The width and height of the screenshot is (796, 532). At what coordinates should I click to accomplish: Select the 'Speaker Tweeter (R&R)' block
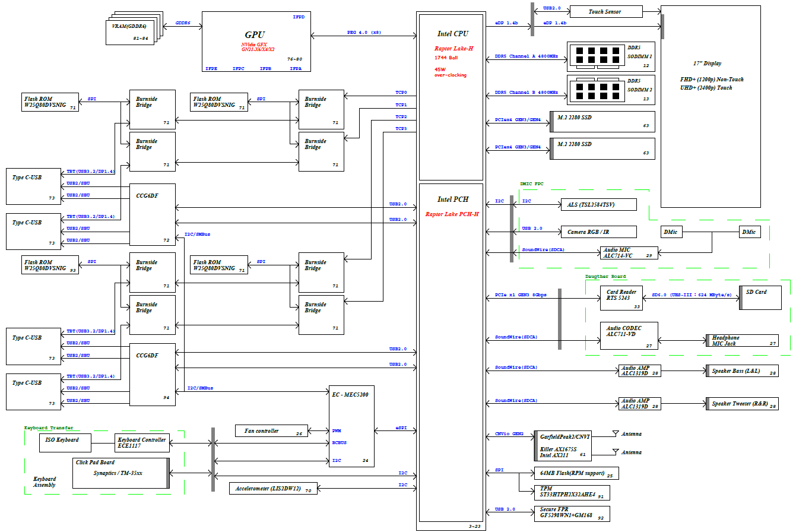[x=741, y=404]
